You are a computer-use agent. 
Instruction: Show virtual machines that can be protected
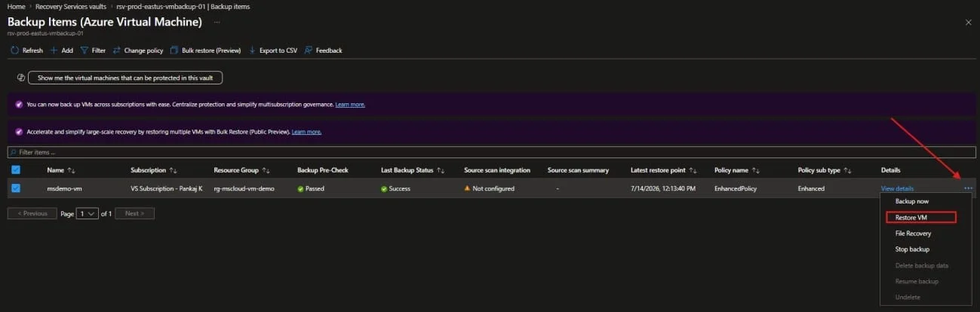[125, 78]
